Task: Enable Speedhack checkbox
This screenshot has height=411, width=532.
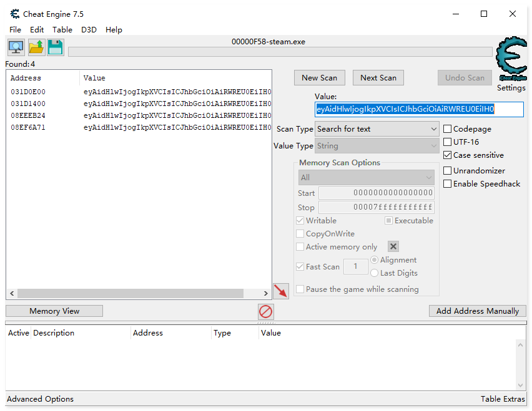Action: 448,184
